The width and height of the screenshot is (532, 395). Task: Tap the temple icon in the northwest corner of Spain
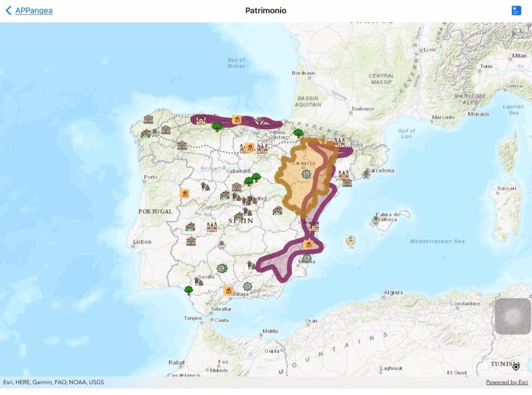[149, 120]
